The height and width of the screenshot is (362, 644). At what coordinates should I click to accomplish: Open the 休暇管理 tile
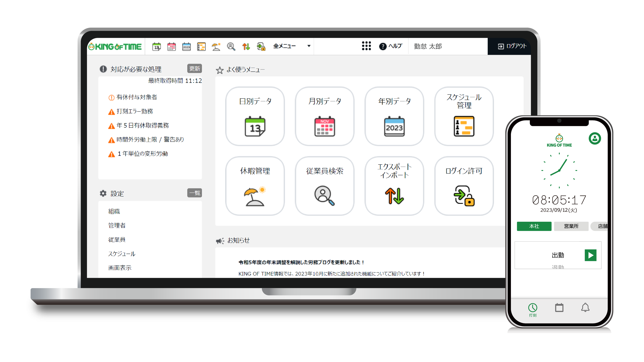click(255, 186)
